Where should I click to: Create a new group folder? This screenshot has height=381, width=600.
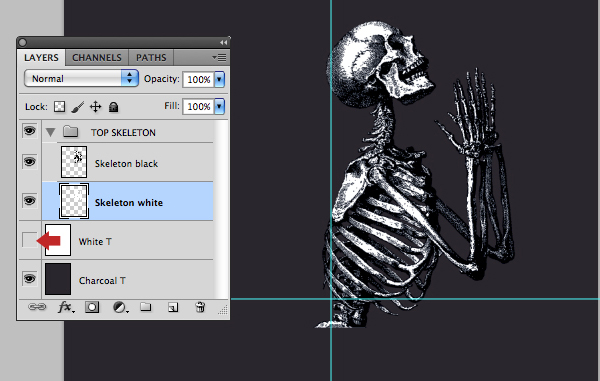point(145,306)
